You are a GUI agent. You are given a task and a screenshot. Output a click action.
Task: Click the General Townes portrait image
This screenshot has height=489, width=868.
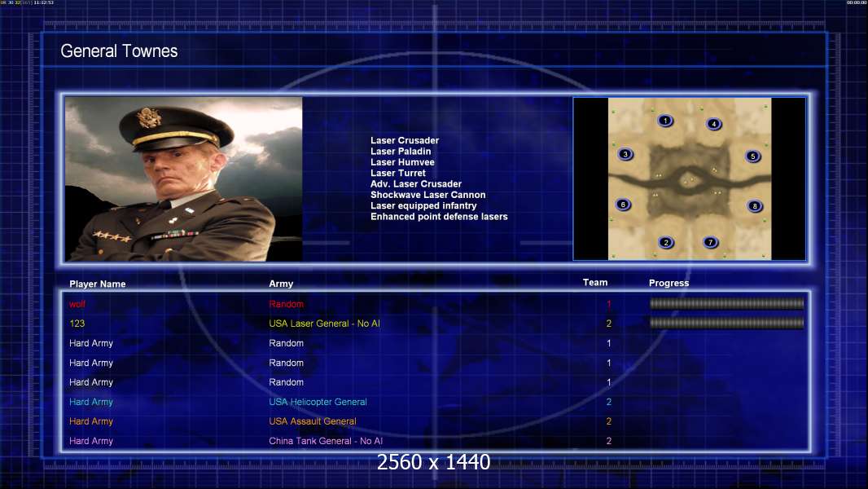pyautogui.click(x=184, y=178)
